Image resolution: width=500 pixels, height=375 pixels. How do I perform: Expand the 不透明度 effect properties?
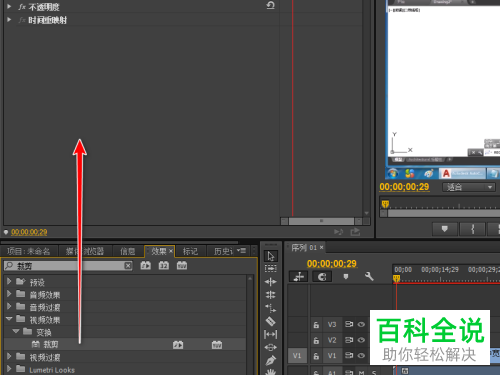pos(9,6)
